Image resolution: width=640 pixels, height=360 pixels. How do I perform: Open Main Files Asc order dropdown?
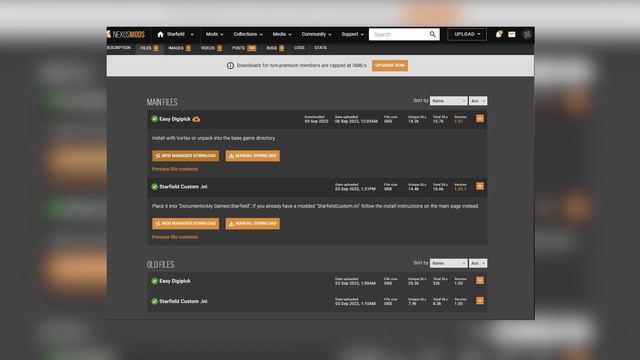[x=478, y=101]
